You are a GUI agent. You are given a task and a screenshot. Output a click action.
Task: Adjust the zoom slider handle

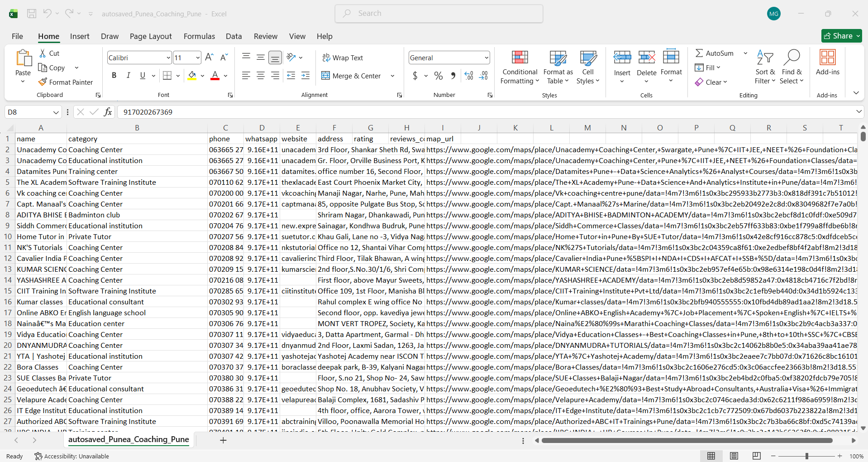click(807, 456)
